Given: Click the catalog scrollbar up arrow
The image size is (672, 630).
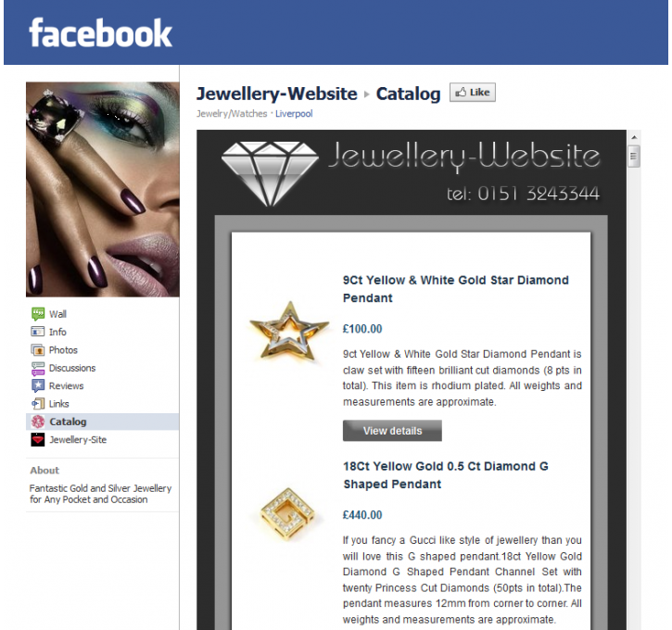Looking at the screenshot, I should (x=634, y=137).
